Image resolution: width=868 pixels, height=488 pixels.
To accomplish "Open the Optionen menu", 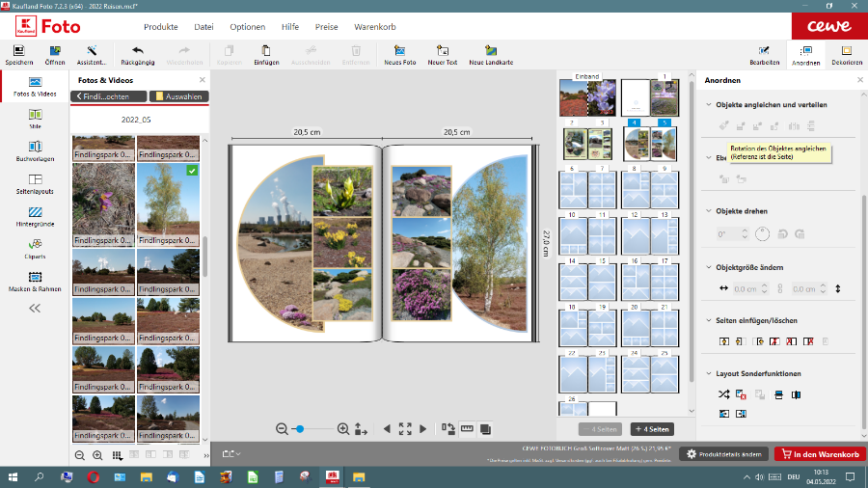I will (x=247, y=27).
